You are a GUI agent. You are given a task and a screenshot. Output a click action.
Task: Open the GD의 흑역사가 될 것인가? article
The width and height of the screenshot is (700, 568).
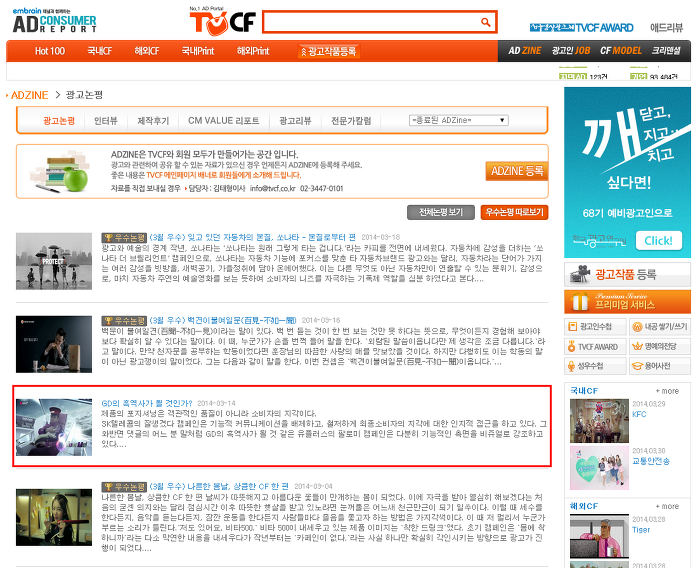click(147, 403)
